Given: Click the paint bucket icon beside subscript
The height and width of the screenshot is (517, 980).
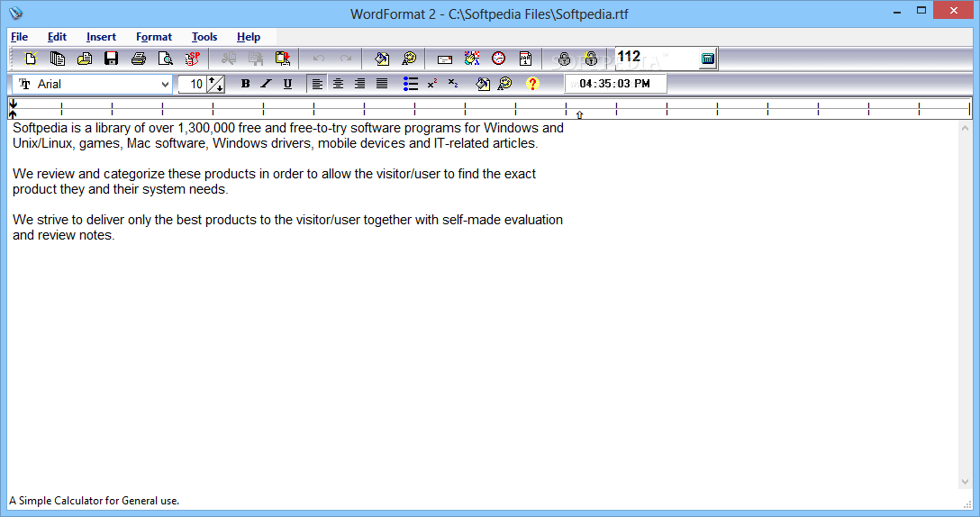Looking at the screenshot, I should (483, 84).
